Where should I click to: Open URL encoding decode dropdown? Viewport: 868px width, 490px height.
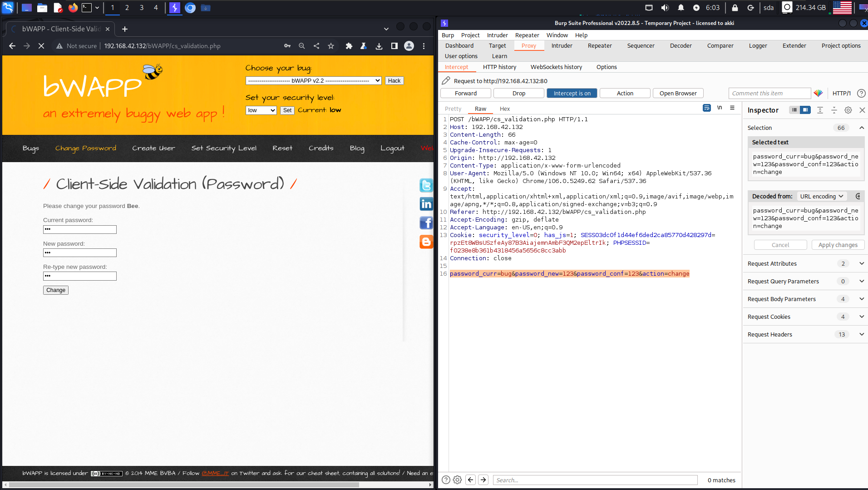821,196
